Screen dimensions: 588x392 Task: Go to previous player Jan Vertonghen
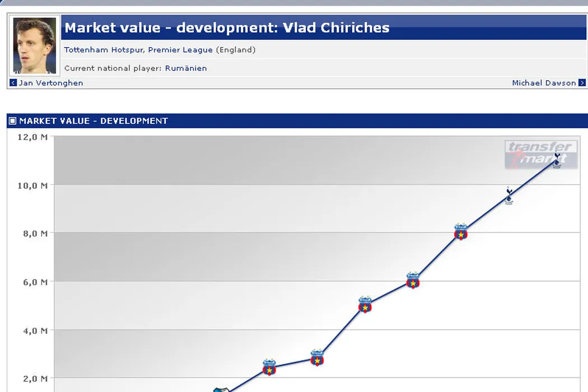coord(51,83)
